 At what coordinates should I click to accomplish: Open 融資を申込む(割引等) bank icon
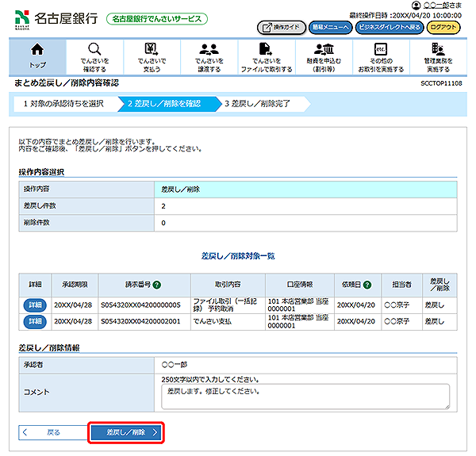point(323,49)
